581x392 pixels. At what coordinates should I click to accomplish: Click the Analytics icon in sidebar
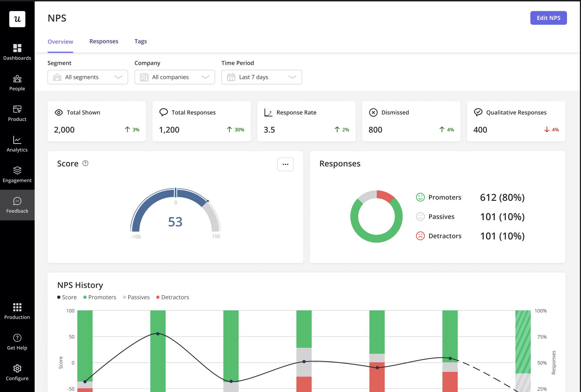click(x=17, y=143)
